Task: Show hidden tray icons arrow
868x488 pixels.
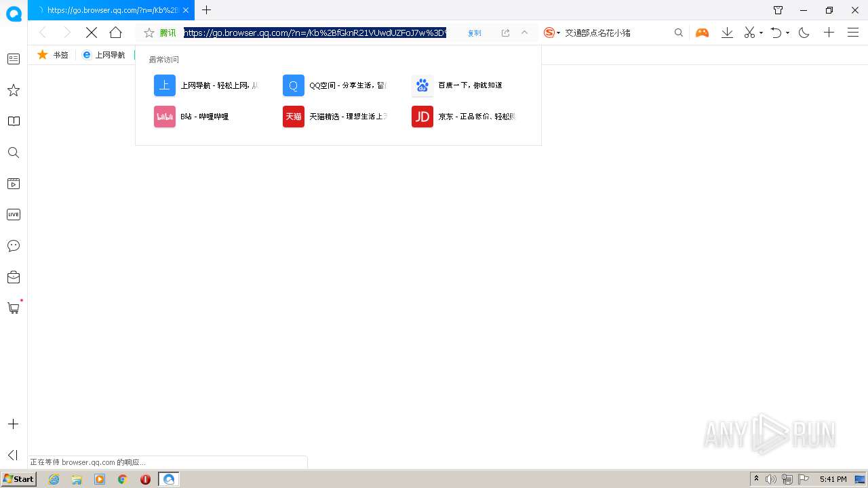Action: click(757, 479)
